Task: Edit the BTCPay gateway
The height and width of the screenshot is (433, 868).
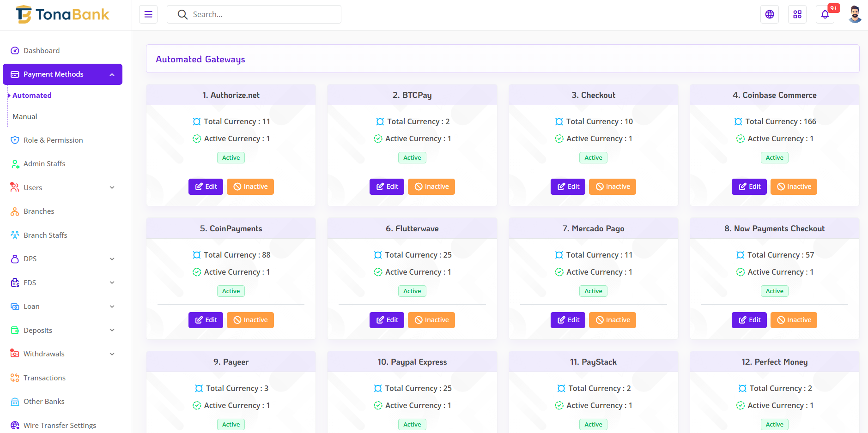Action: (387, 186)
